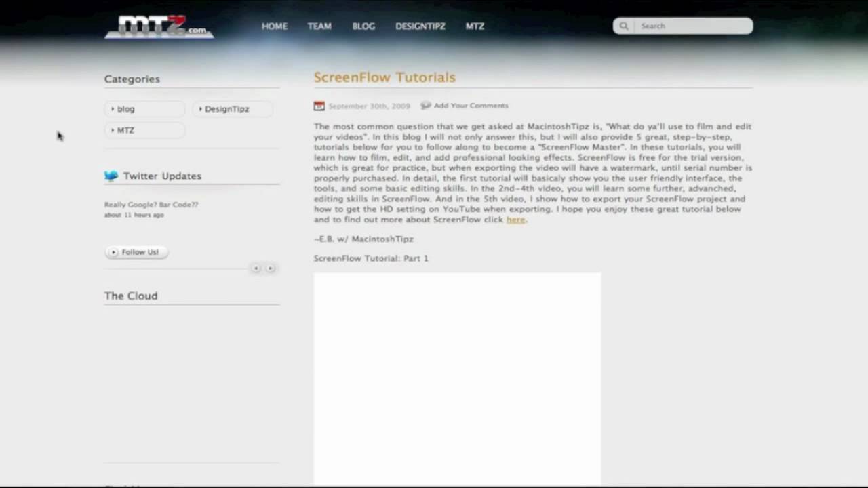
Task: Follow the 'here' link in the article
Action: coord(515,220)
